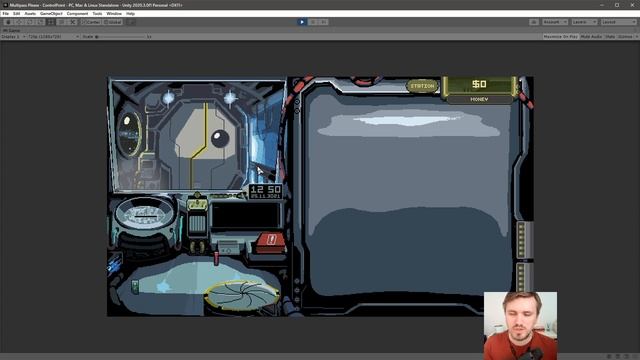
Task: Open the Layout dropdown
Action: pyautogui.click(x=619, y=22)
